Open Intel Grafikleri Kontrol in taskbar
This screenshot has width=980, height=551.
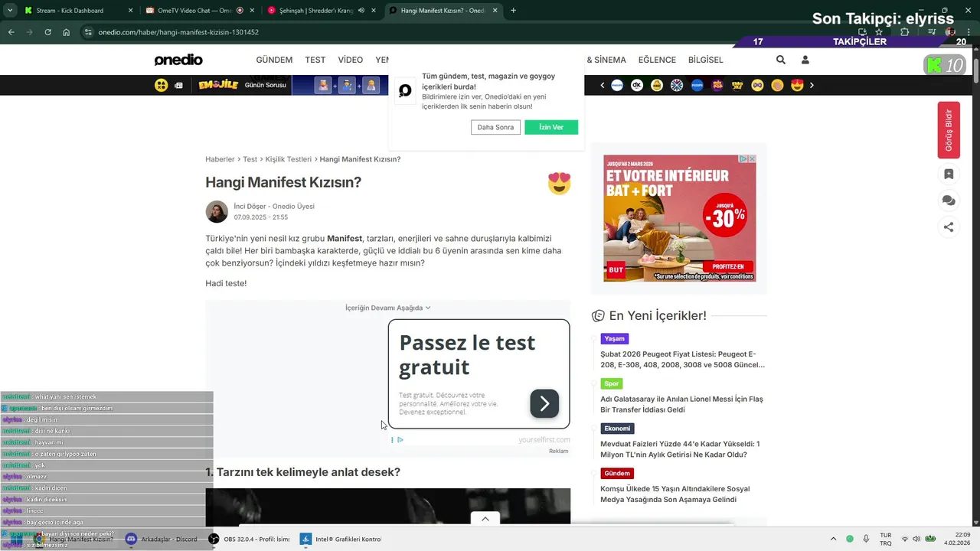pyautogui.click(x=341, y=539)
